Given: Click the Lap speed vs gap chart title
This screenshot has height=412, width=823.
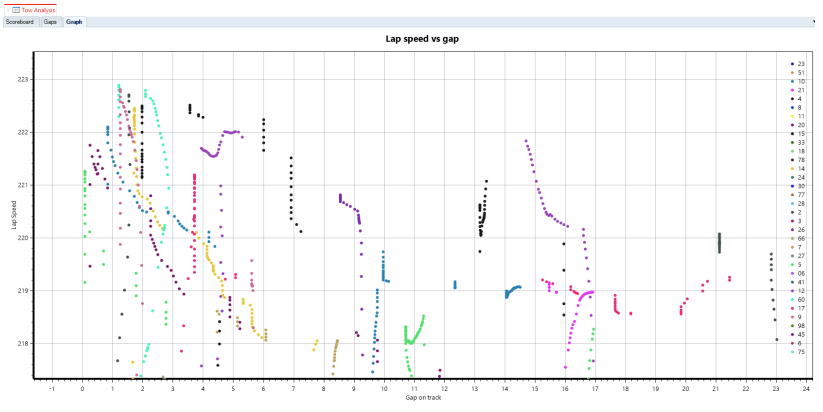Looking at the screenshot, I should pyautogui.click(x=422, y=39).
